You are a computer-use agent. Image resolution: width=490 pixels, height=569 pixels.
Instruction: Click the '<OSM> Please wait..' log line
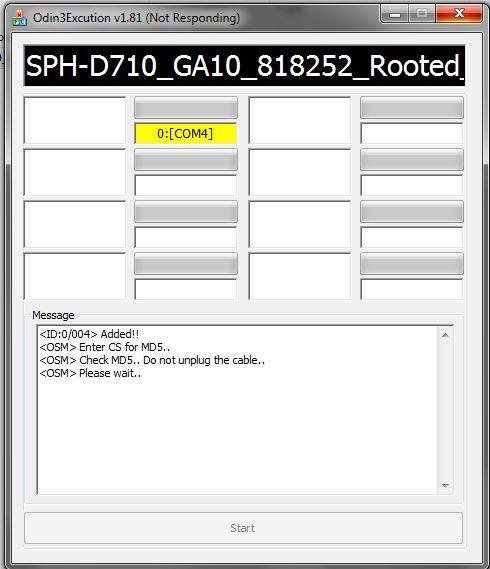click(90, 373)
